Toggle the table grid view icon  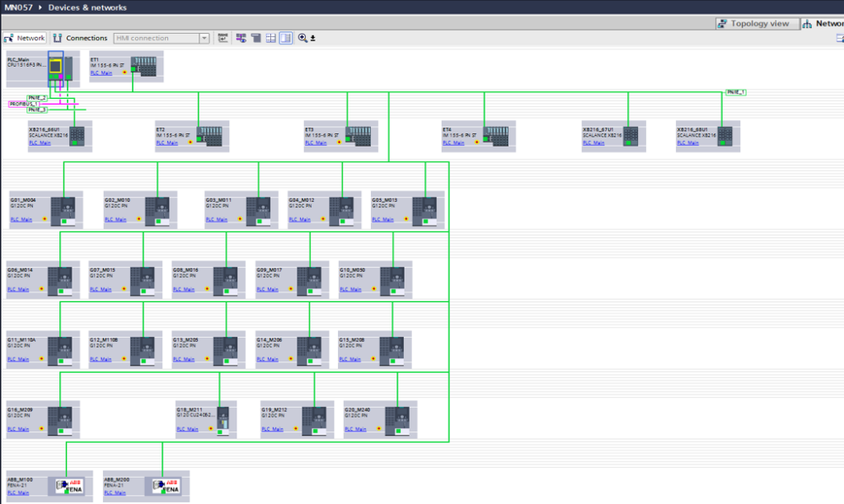(270, 38)
